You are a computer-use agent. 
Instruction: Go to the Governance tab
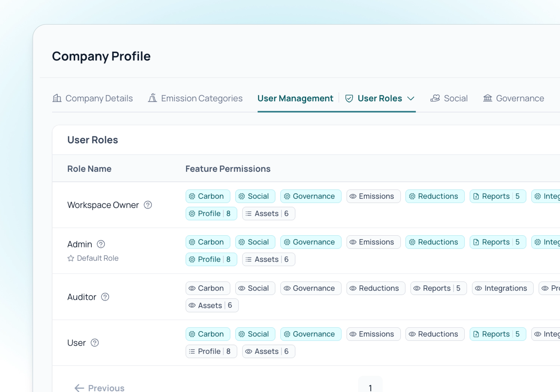[514, 98]
